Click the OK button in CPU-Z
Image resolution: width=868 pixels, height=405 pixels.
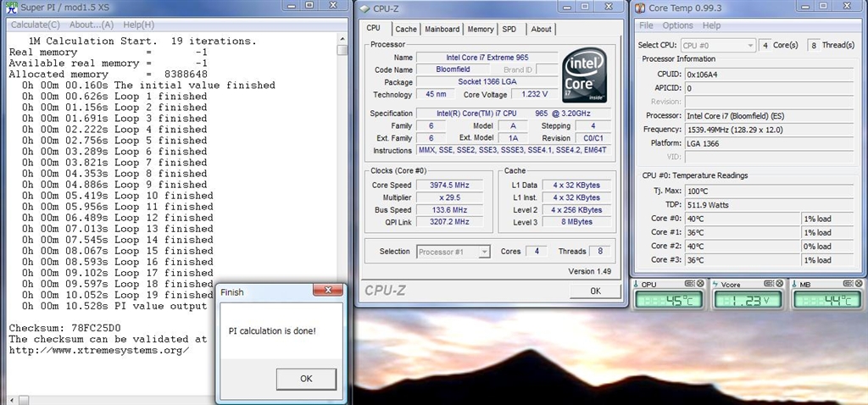coord(595,291)
